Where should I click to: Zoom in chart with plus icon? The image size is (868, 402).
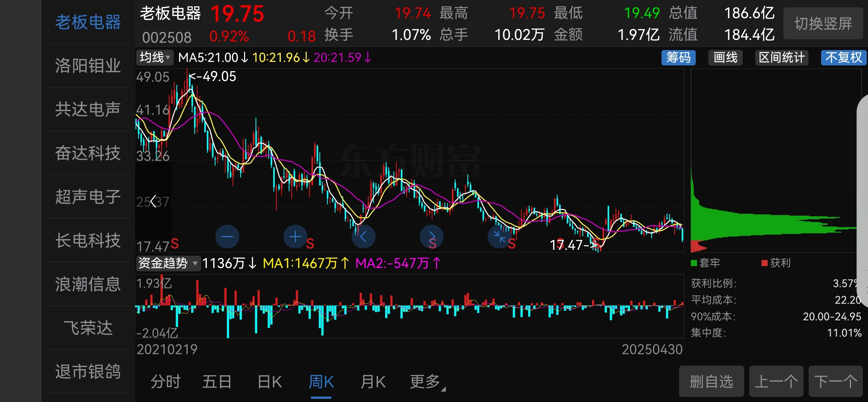coord(295,236)
